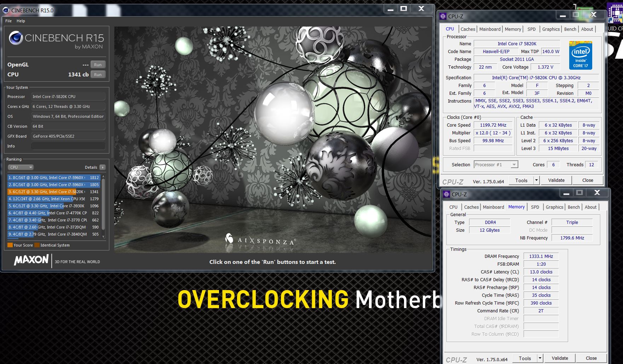Click the Cinebench R15 sphere logo
This screenshot has height=364, width=623.
[16, 38]
